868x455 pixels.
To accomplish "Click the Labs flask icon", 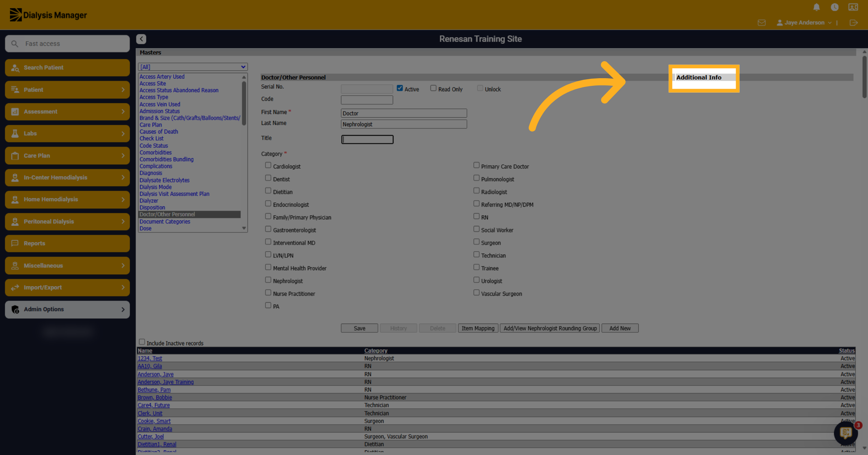I will [15, 134].
